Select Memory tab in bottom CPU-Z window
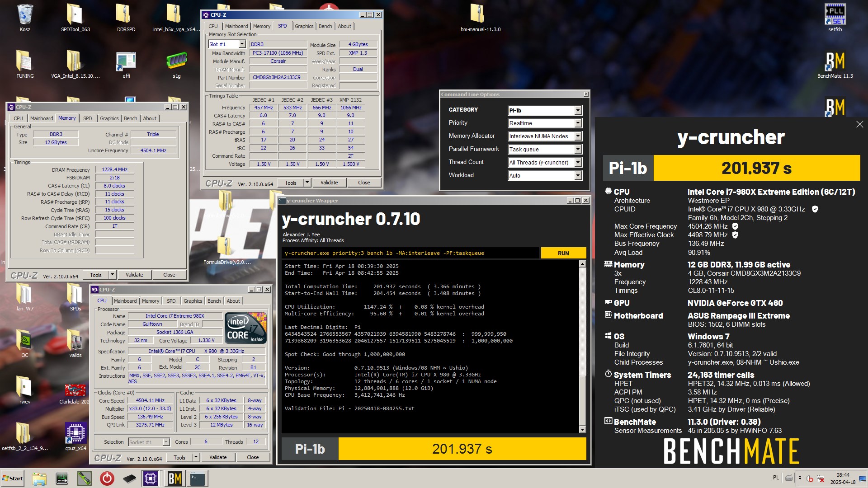Viewport: 868px width, 488px height. (x=151, y=301)
